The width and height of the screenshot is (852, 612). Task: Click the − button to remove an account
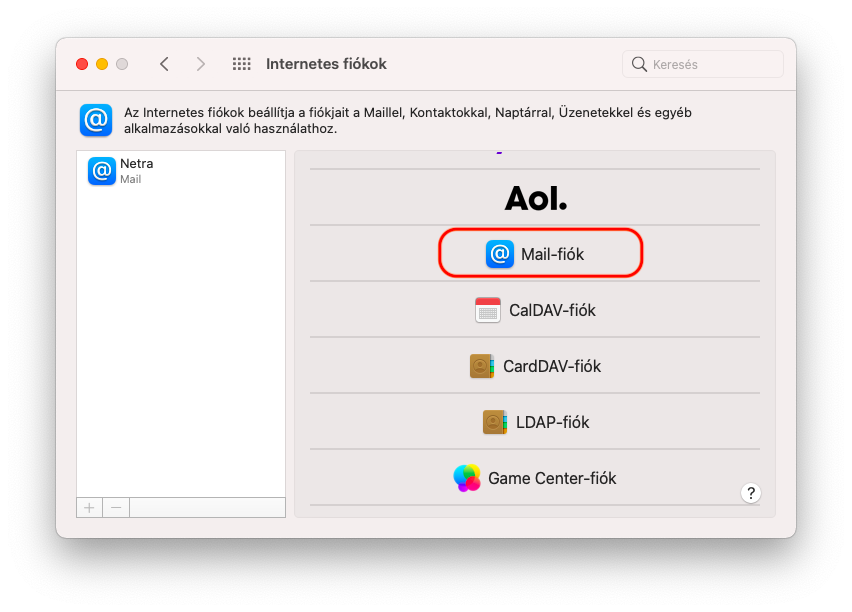(115, 507)
